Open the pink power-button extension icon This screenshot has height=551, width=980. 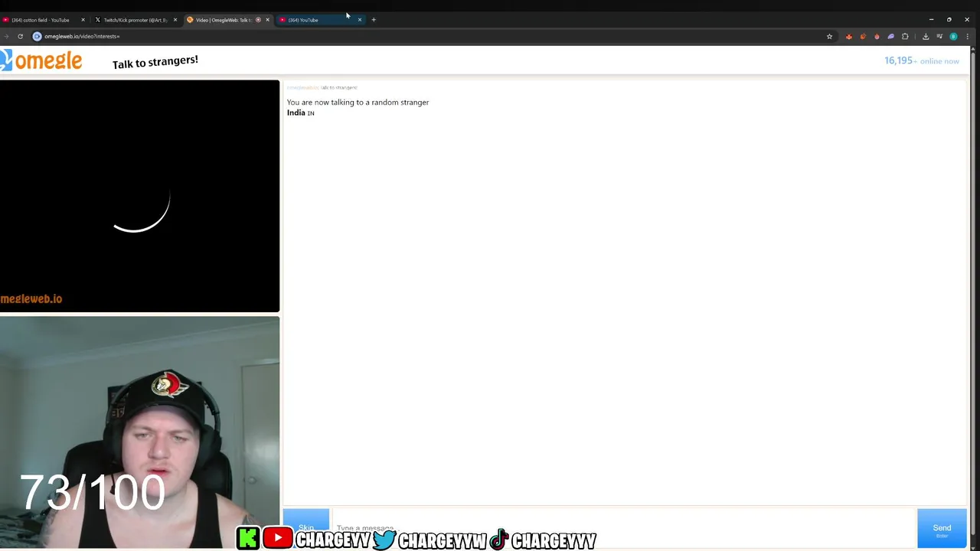tap(877, 36)
